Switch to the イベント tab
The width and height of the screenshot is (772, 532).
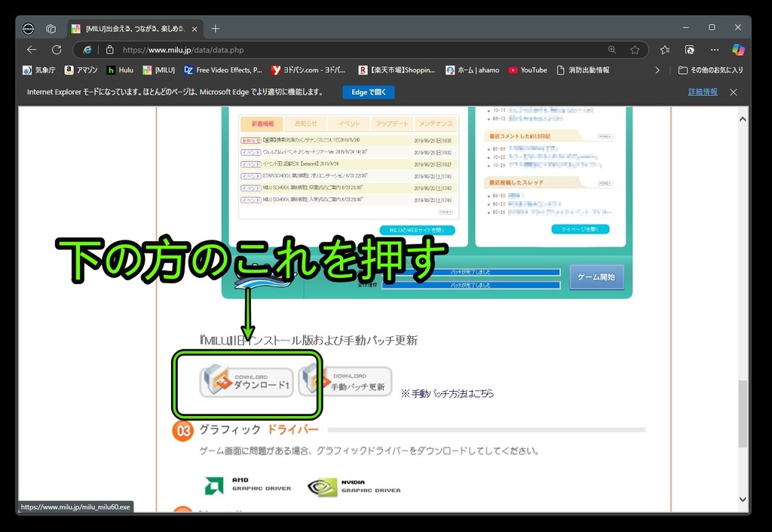pos(349,124)
